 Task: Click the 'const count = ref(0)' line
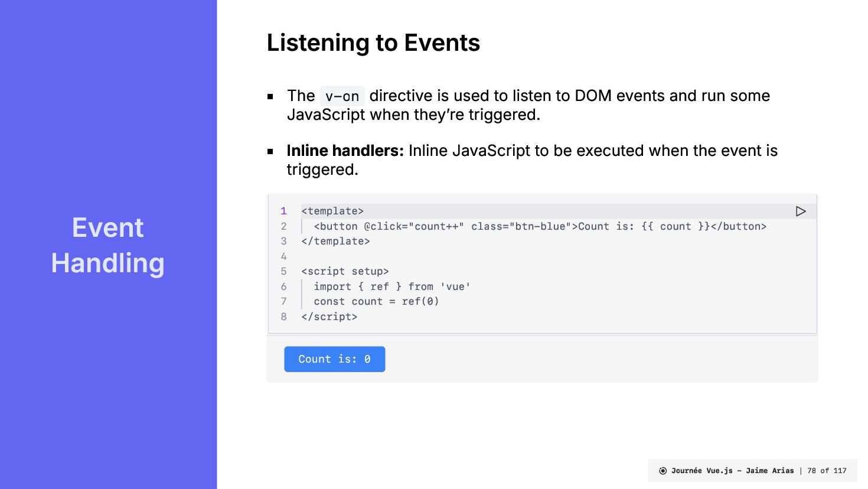[x=376, y=301]
